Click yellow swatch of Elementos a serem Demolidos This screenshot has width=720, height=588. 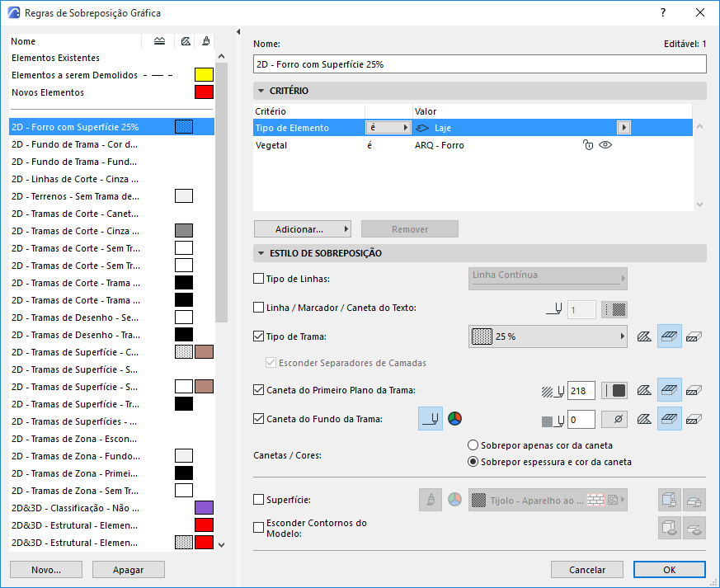click(x=204, y=75)
